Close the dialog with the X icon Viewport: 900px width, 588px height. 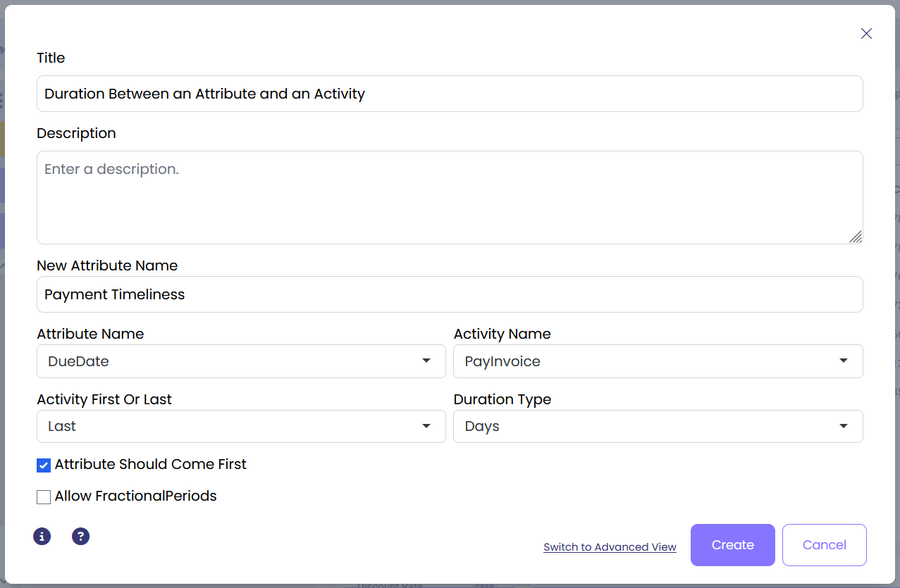pos(866,34)
